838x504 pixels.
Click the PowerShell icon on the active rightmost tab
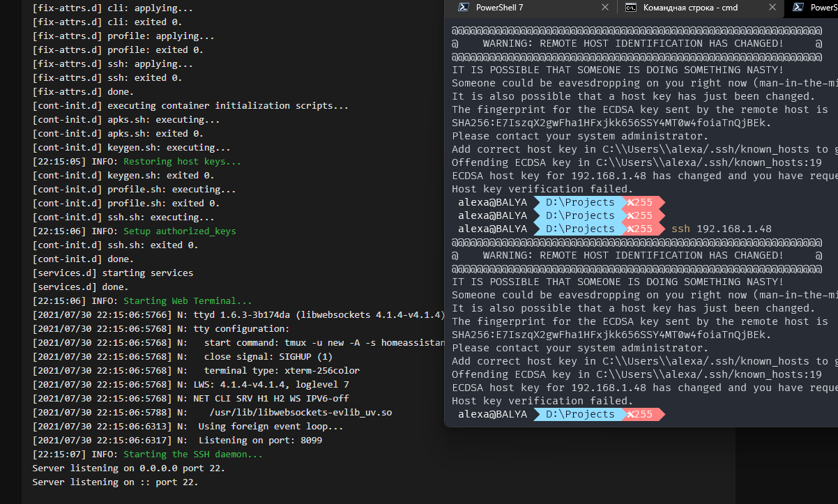click(x=798, y=8)
